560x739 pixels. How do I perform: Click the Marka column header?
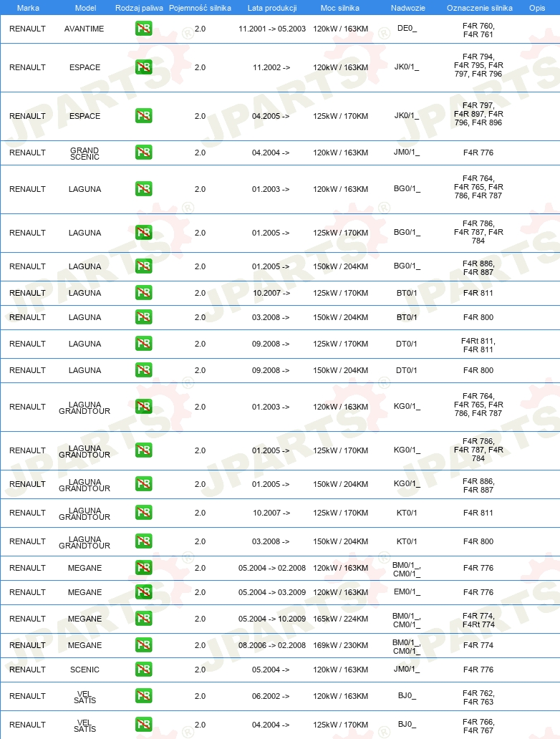click(x=28, y=8)
